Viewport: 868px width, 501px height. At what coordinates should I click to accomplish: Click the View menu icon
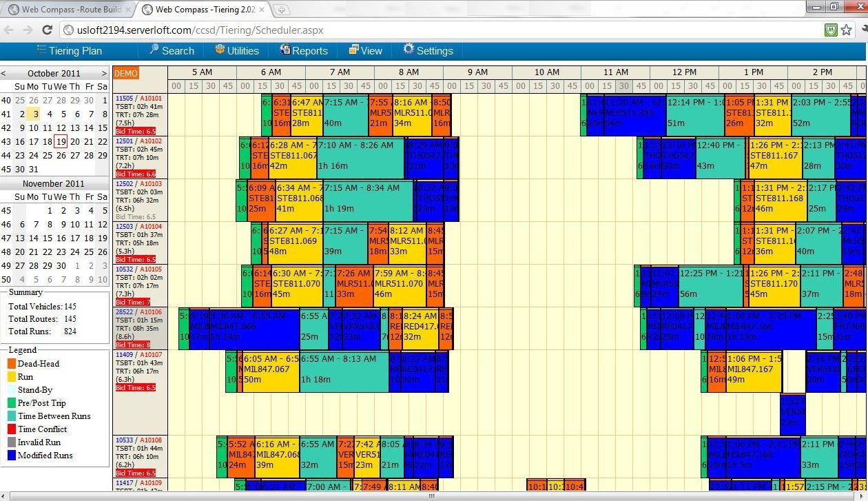[x=353, y=50]
